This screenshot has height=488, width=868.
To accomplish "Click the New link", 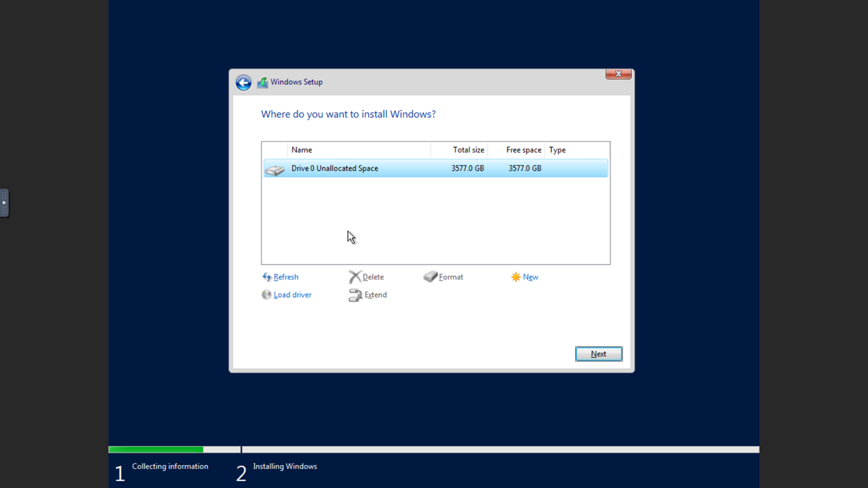I will pos(530,277).
